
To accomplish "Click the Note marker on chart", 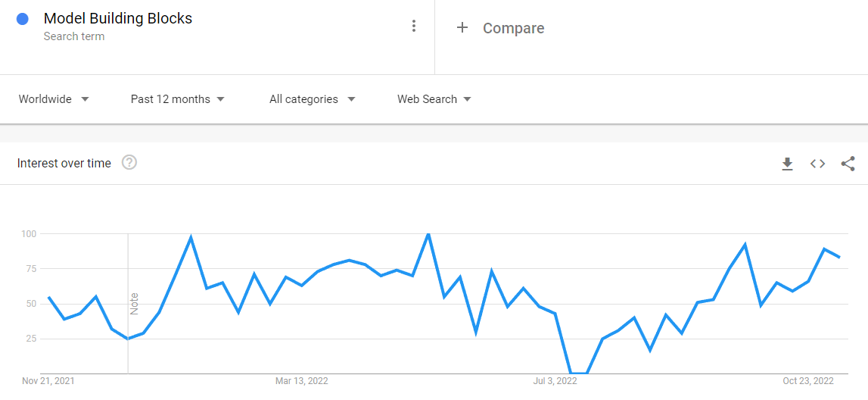I will 134,303.
